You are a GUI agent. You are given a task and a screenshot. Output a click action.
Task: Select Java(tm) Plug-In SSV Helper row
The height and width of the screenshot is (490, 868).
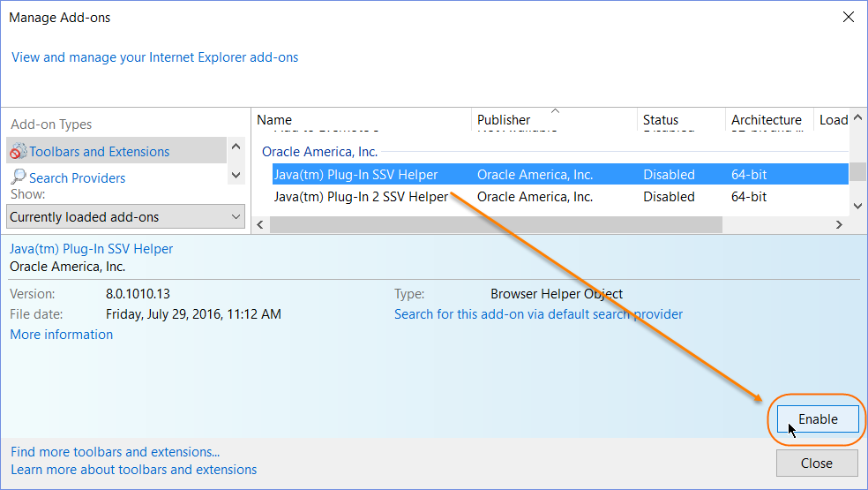tap(560, 175)
